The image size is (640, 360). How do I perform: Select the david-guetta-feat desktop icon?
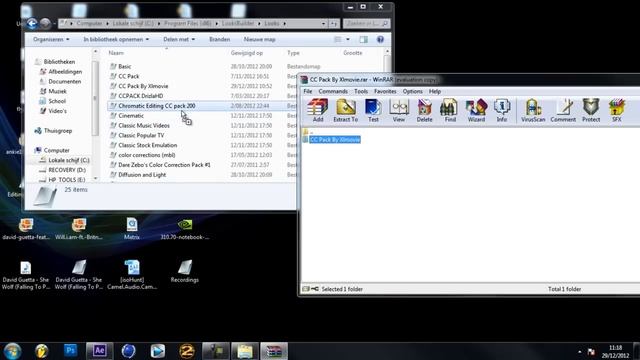click(26, 229)
